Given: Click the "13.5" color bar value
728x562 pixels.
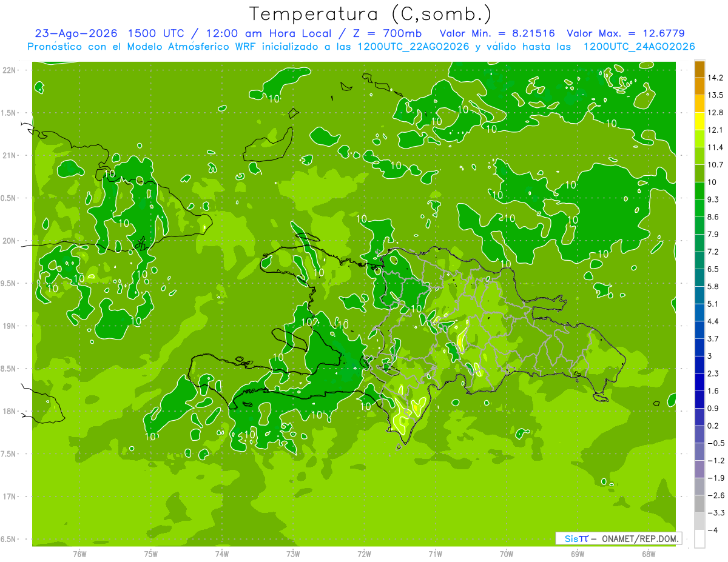Looking at the screenshot, I should pos(716,95).
